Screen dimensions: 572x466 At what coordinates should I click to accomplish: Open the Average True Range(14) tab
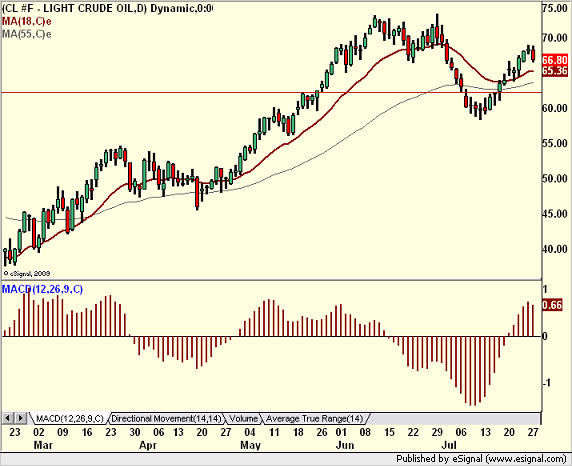click(x=314, y=419)
